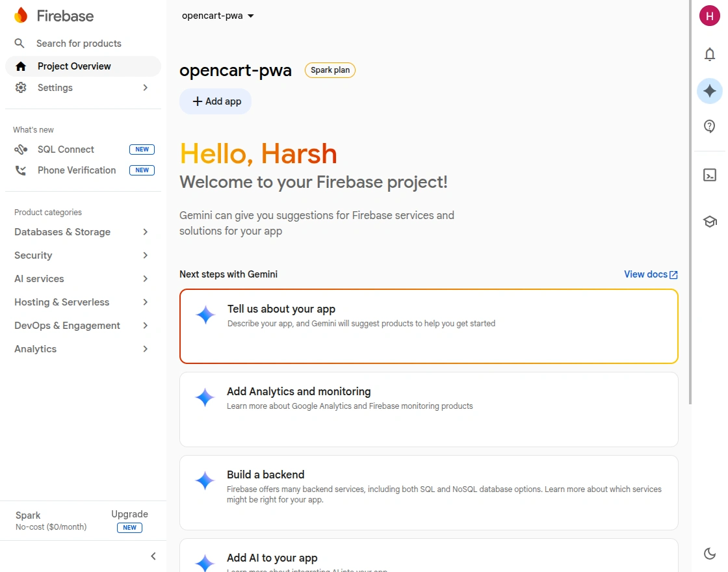This screenshot has width=728, height=572.
Task: Click the page vertical scrollbar
Action: point(690,202)
